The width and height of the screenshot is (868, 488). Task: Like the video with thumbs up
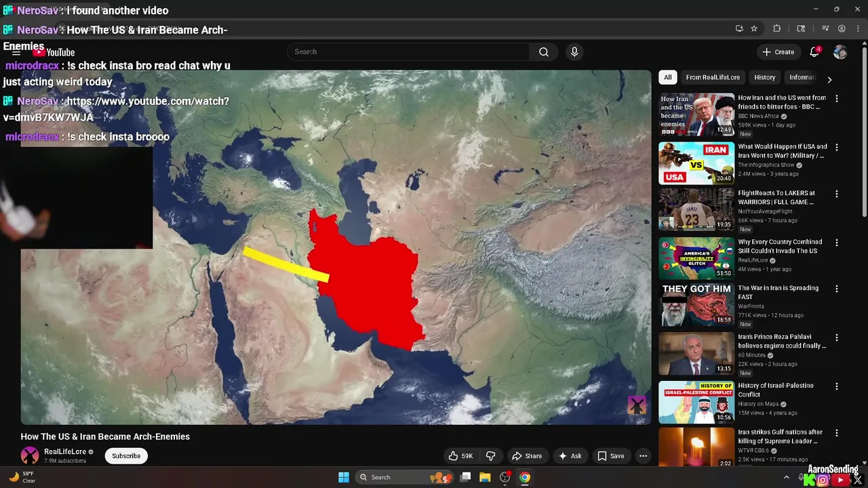pos(460,456)
